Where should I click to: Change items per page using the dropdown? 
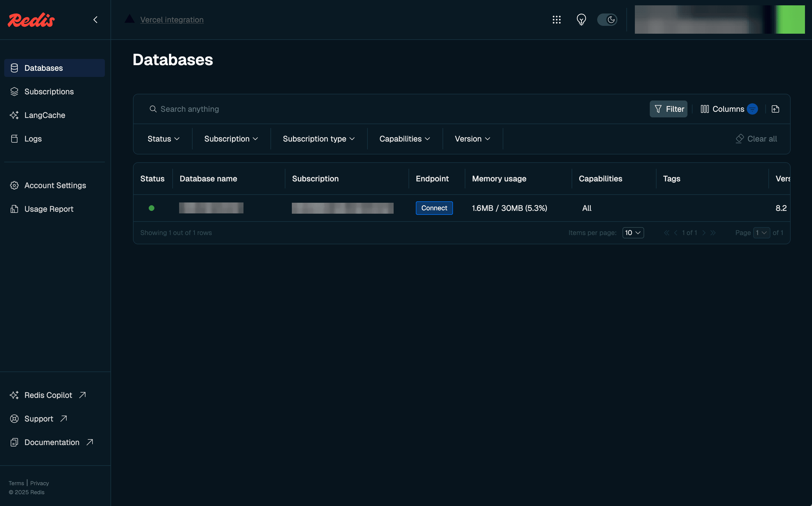click(x=632, y=232)
